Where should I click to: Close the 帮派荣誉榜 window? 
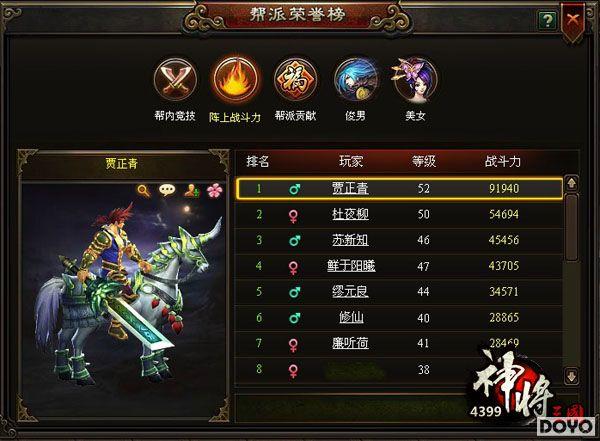[573, 19]
